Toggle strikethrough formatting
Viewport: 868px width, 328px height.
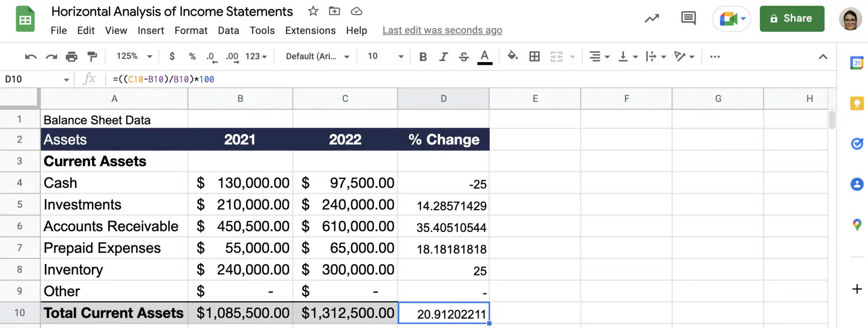(464, 57)
